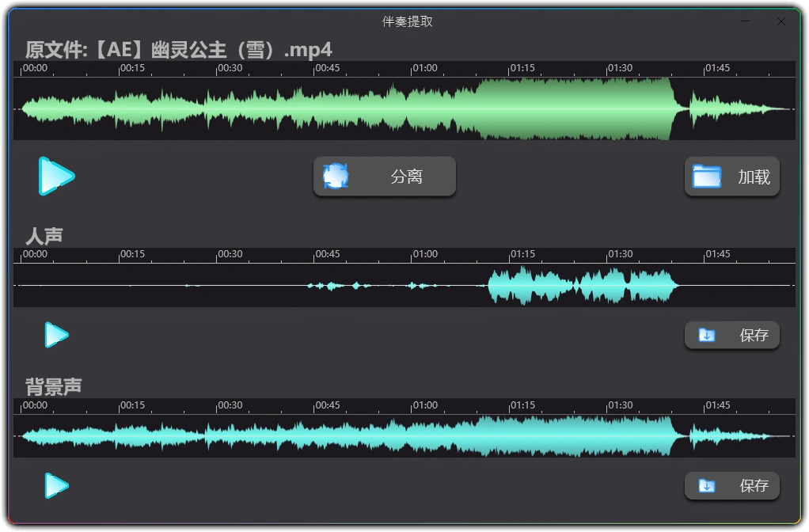The height and width of the screenshot is (532, 809).
Task: Click the download-folder icon on the 背景声 保存 button
Action: coord(705,486)
